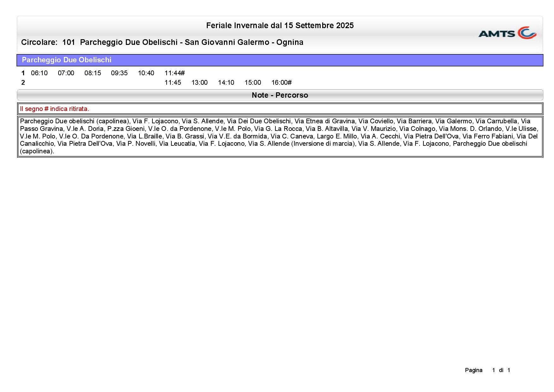Select the 13:00 departure time
Screen dimensions: 554x392
coord(200,83)
